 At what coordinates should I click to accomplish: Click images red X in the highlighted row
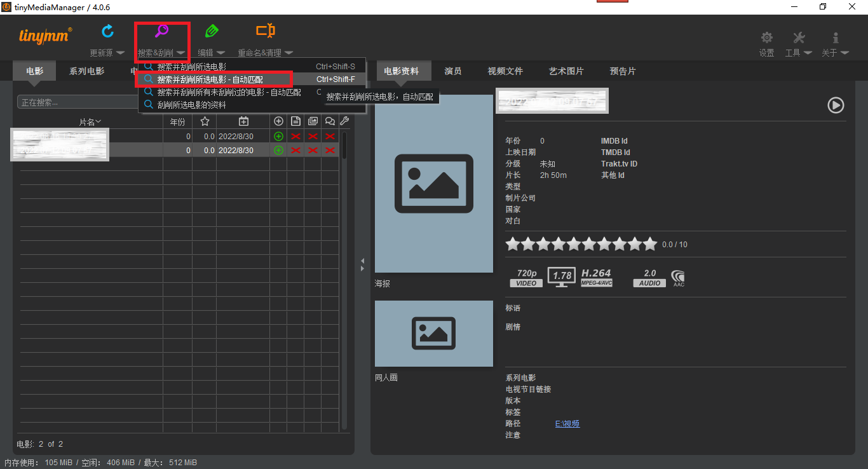pos(313,150)
